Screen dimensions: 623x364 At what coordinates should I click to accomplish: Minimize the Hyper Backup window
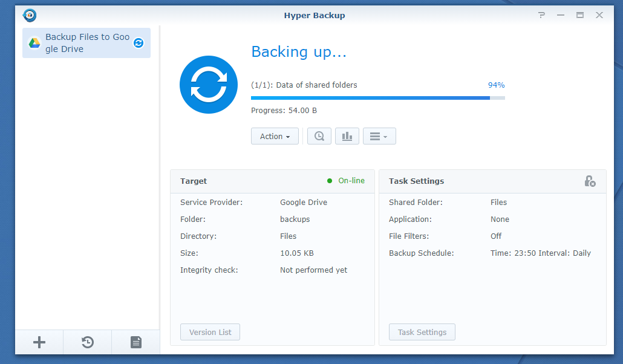561,15
